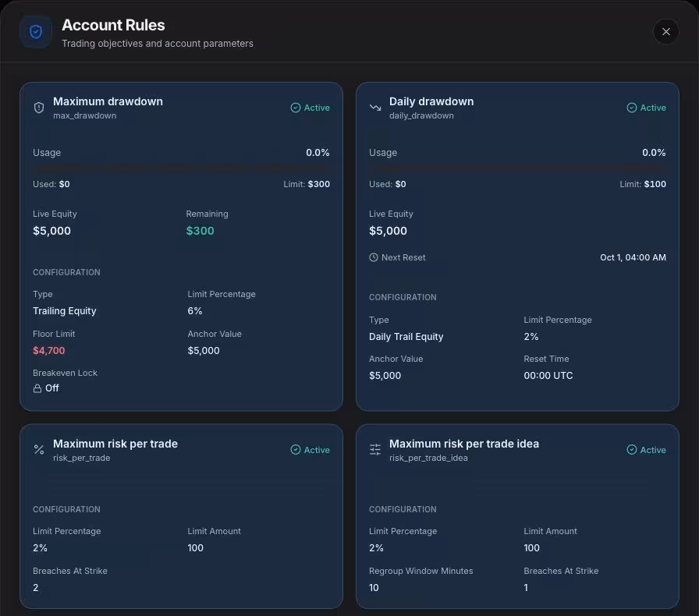The width and height of the screenshot is (699, 616).
Task: Click the 6% Limit Percentage value
Action: pos(195,311)
